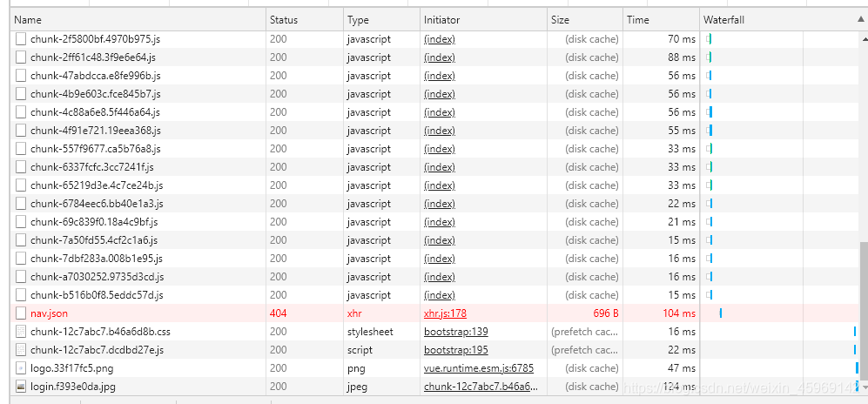Click waterfall bar of chunk-2f5800bf.4970b975.js row

pyautogui.click(x=710, y=39)
